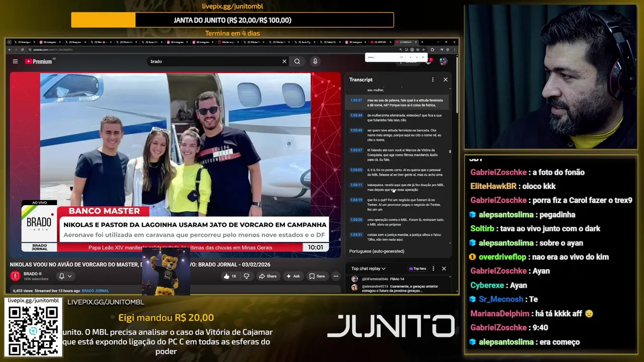The height and width of the screenshot is (362, 644).
Task: Close the find-in-page bar
Action: click(423, 57)
